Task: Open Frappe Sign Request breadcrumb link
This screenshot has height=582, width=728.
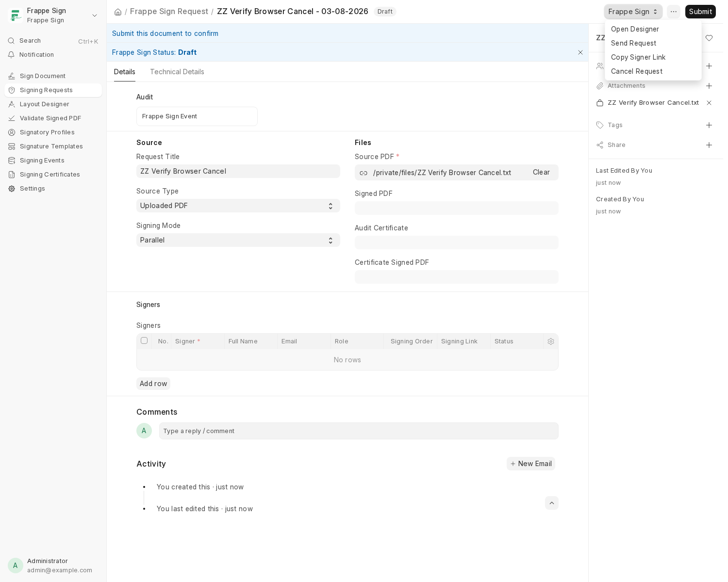Action: [x=169, y=11]
